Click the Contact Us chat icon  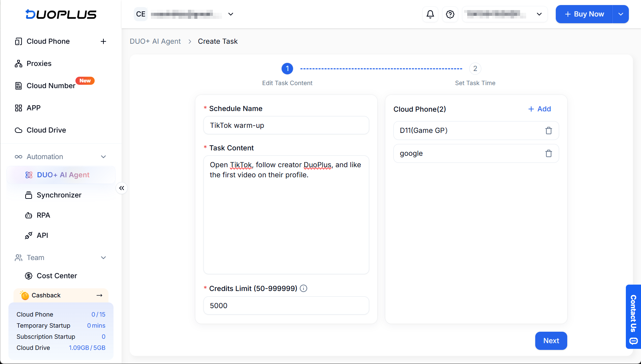[633, 341]
